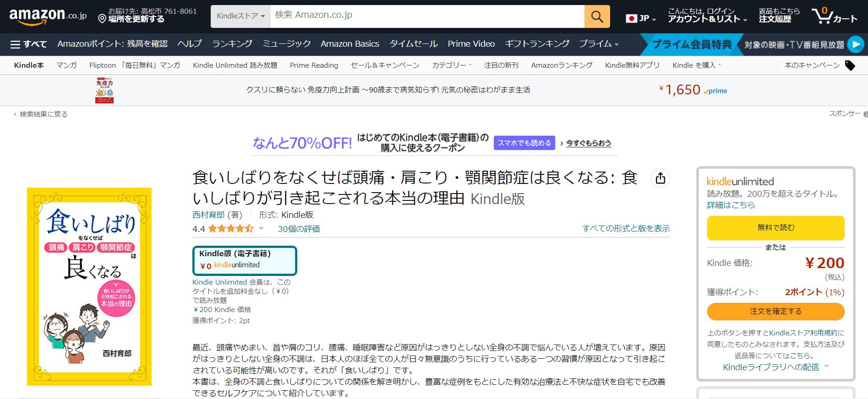Open the shopping cart icon

pos(834,16)
